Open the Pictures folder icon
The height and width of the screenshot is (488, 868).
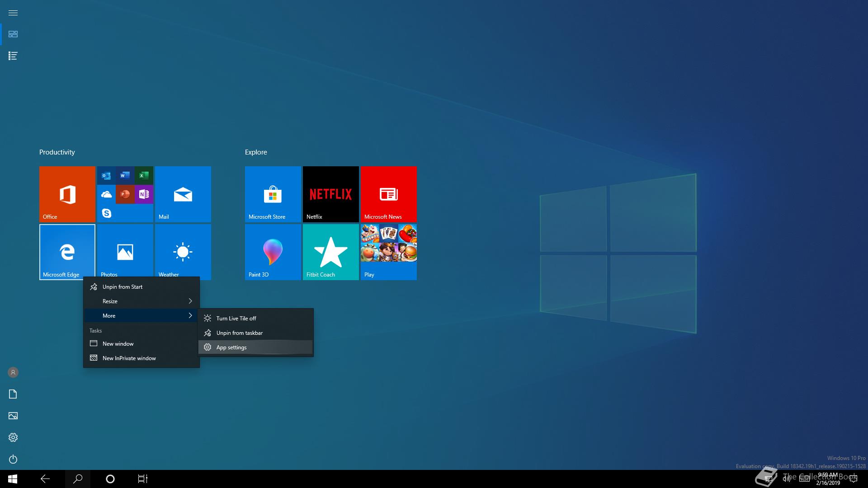[13, 416]
